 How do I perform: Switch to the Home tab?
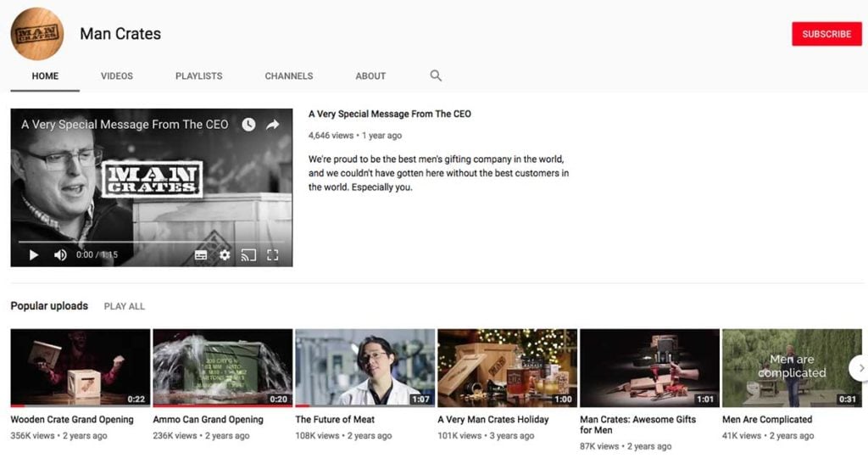coord(45,75)
